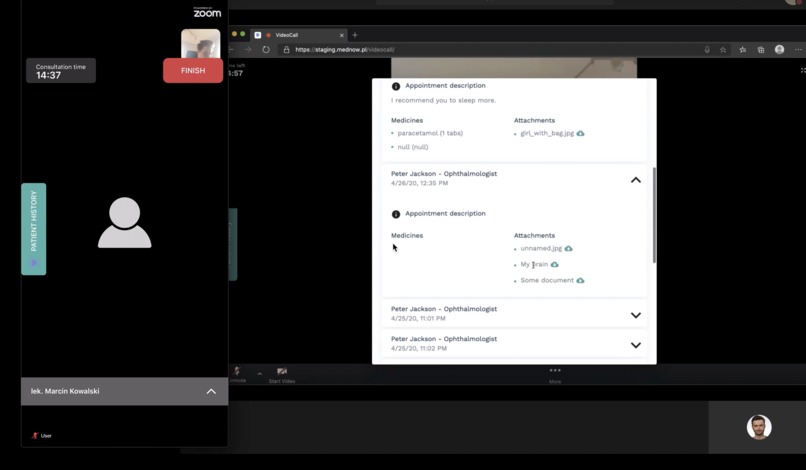The width and height of the screenshot is (806, 470).
Task: Download Some document cloud icon
Action: point(580,280)
